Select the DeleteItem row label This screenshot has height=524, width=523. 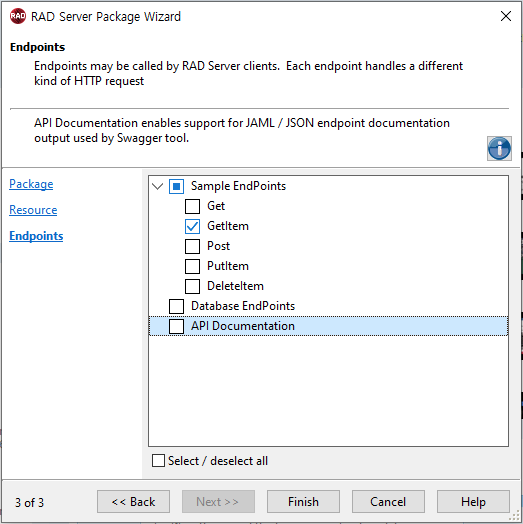coord(235,286)
